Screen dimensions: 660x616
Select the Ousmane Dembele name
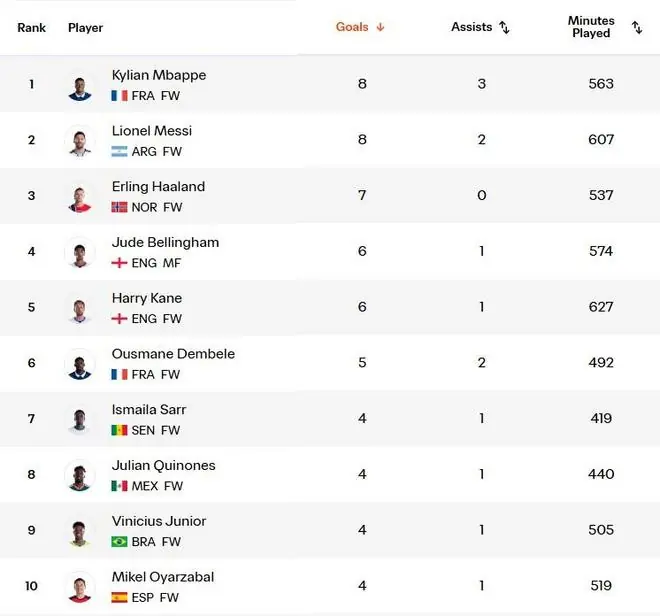pos(173,354)
